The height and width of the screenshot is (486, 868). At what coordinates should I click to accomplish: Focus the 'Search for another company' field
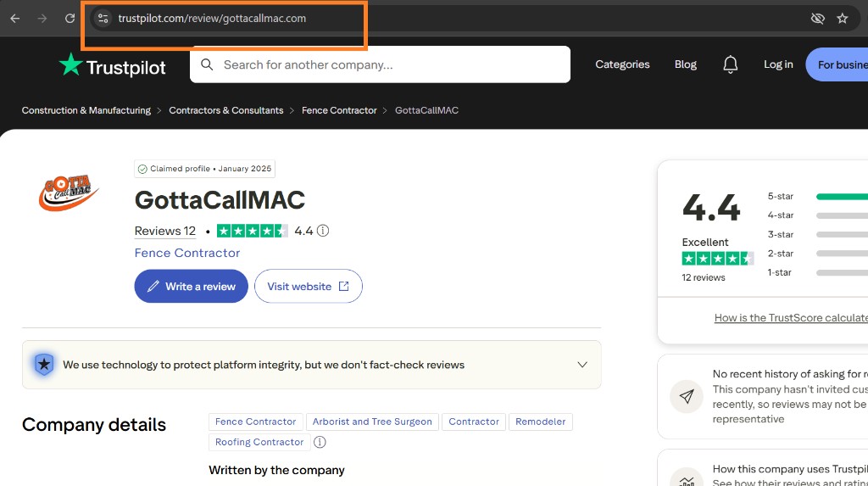(380, 64)
